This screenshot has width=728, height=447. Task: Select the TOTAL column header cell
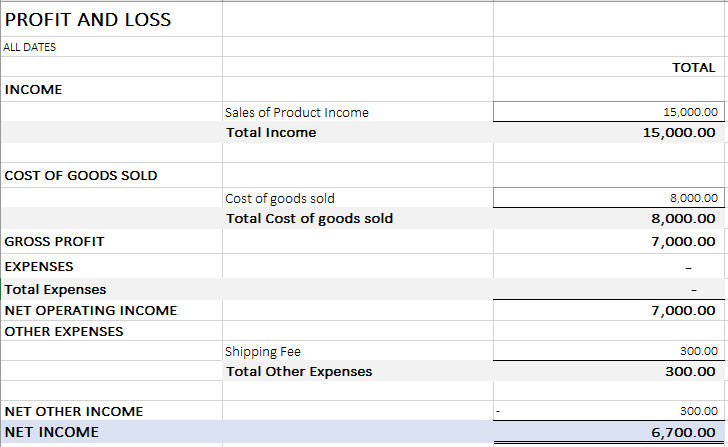click(693, 68)
